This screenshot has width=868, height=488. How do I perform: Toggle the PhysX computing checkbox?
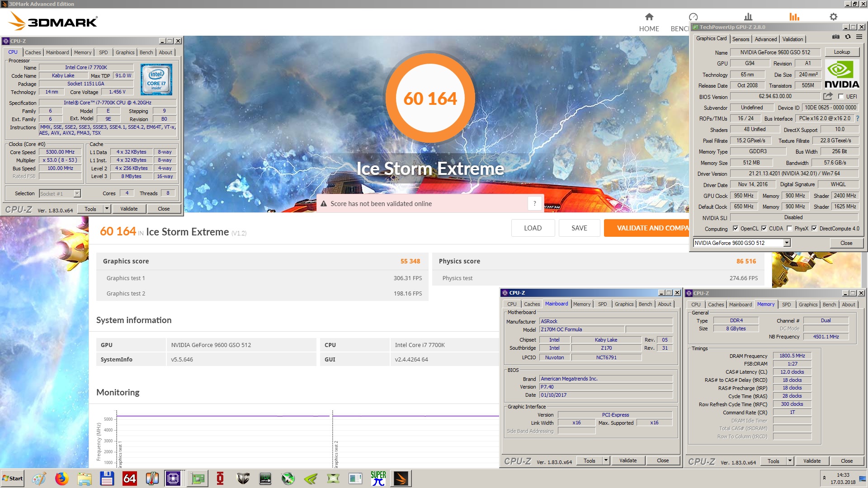789,229
